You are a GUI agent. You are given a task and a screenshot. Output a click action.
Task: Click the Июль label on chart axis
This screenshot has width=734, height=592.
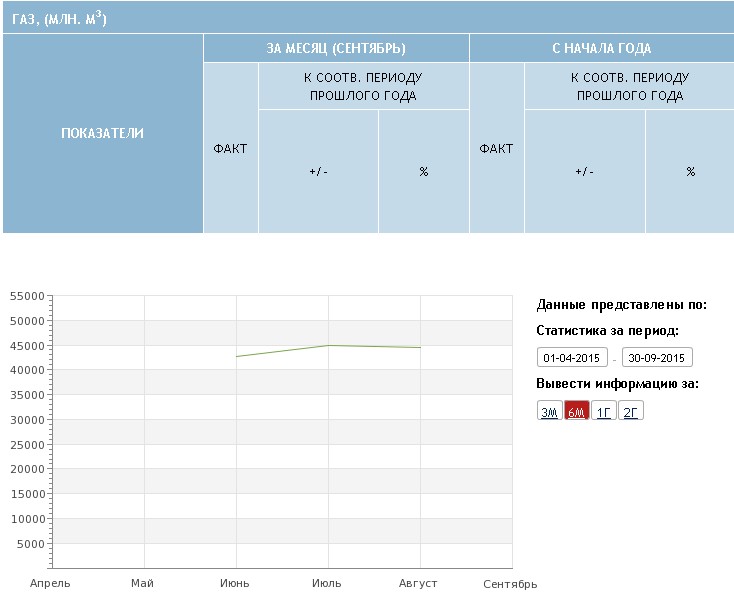pos(327,583)
